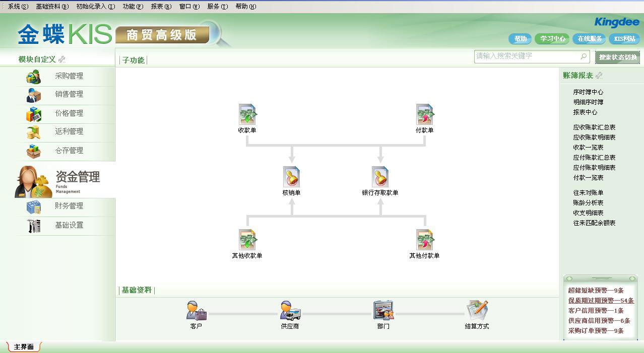Open the 核销单 write-off icon
This screenshot has height=353, width=644.
pos(292,177)
